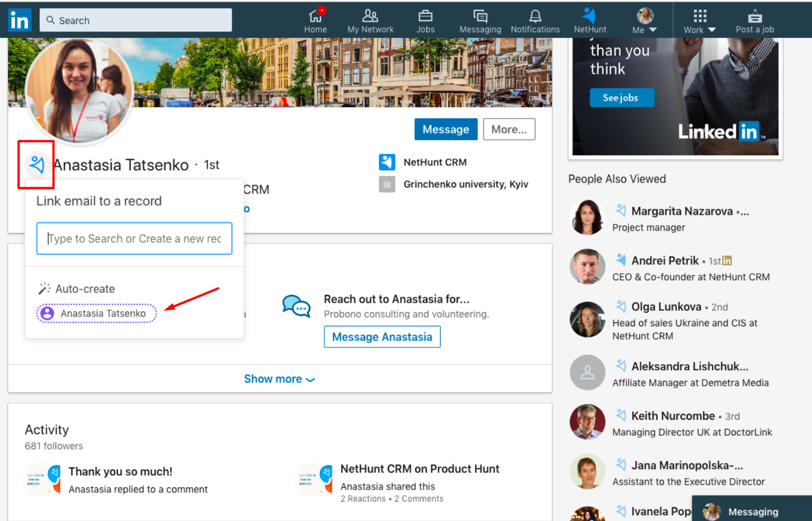Image resolution: width=812 pixels, height=521 pixels.
Task: Click Grinchenko university building icon
Action: tap(387, 184)
